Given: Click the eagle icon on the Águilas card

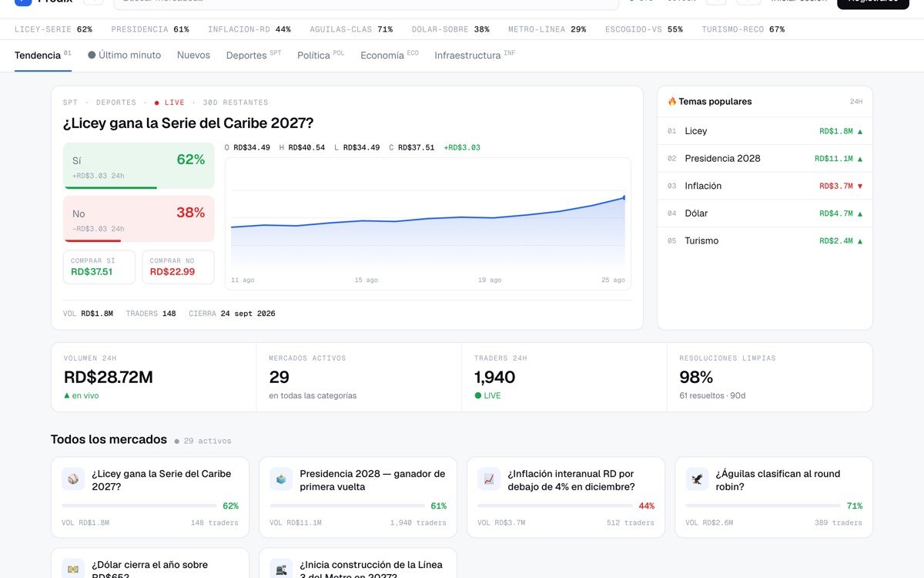Looking at the screenshot, I should [x=697, y=479].
